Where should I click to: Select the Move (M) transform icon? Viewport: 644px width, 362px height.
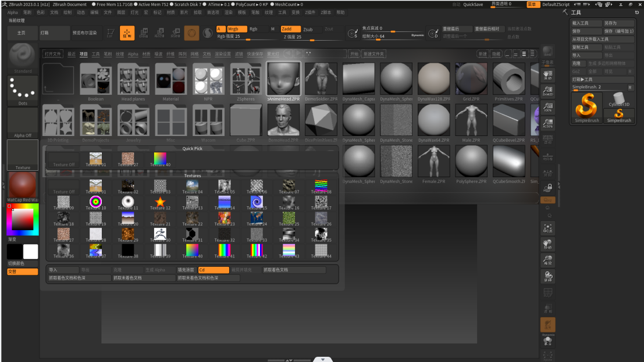(x=143, y=33)
